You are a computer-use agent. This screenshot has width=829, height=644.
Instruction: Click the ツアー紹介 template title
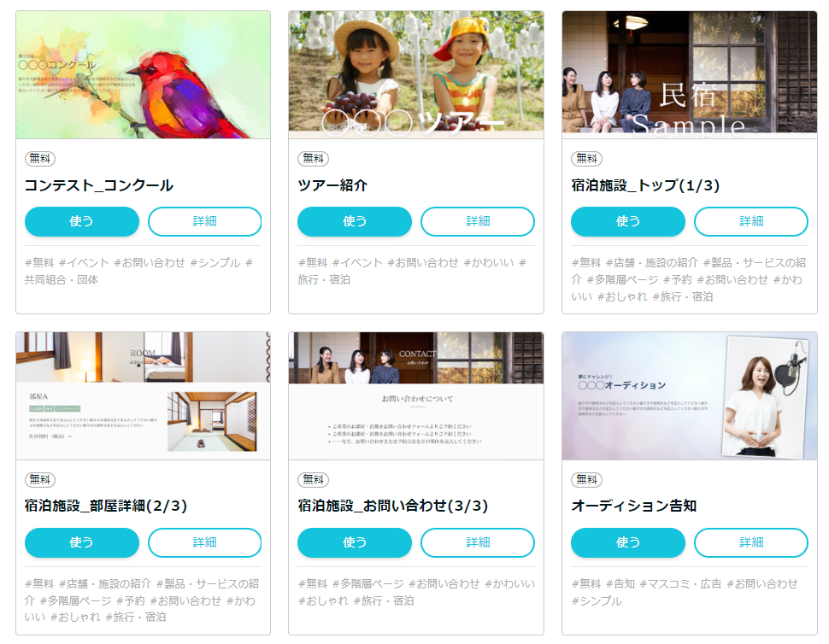tap(332, 185)
